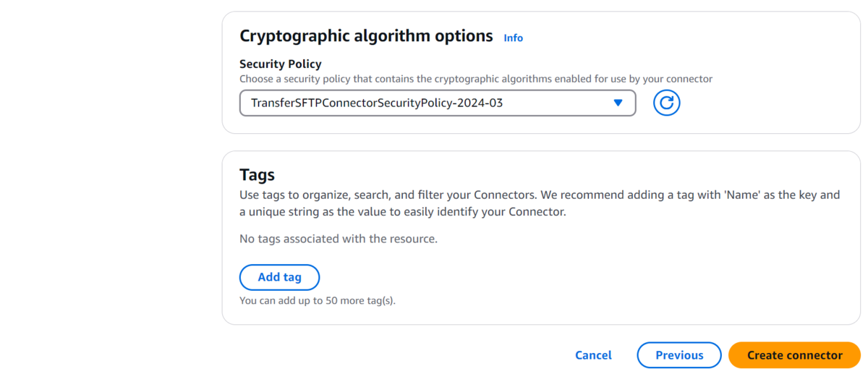Open the Security Policy combo box
The width and height of the screenshot is (868, 374).
coord(438,103)
